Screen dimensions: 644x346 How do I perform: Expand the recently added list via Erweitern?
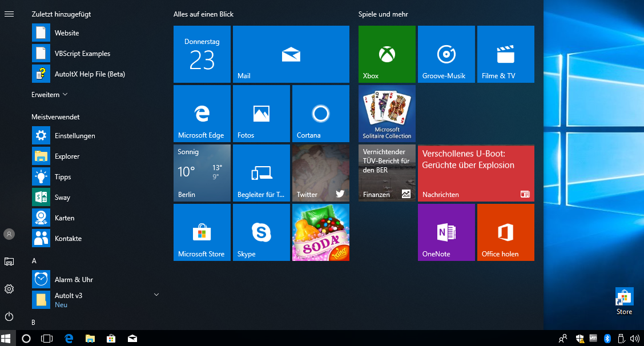pyautogui.click(x=50, y=94)
